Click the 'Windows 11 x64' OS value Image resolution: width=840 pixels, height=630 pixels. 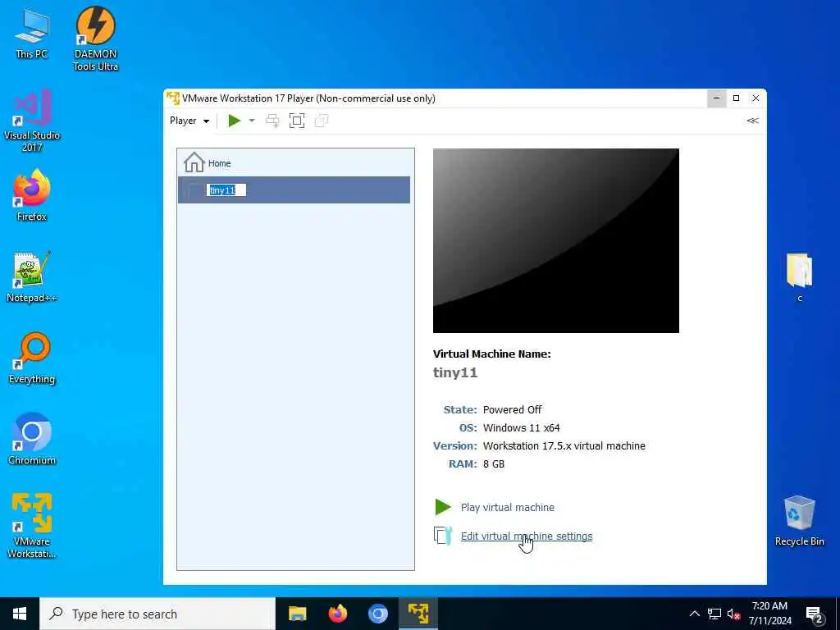tap(521, 428)
